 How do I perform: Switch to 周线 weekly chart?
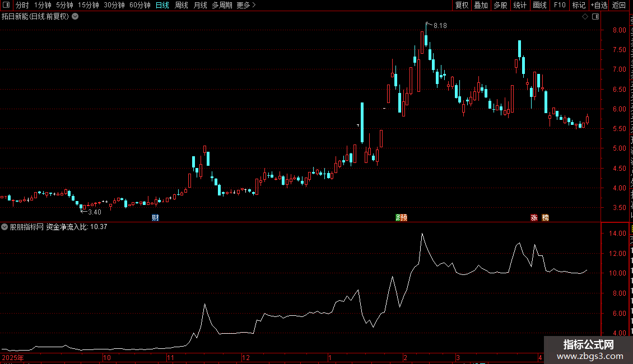(181, 5)
